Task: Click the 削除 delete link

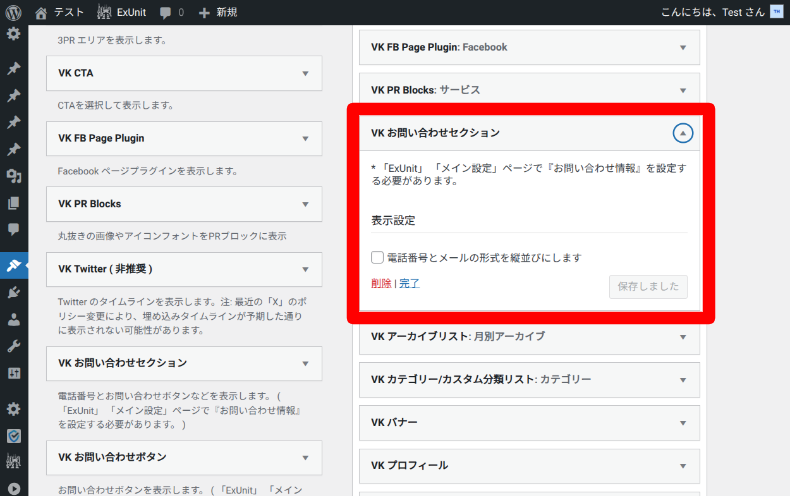Action: (381, 283)
